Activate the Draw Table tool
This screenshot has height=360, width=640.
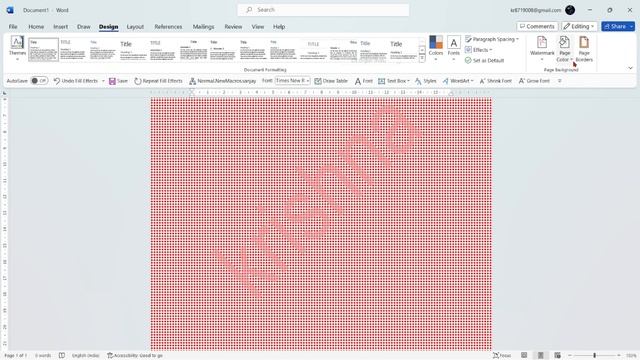tap(331, 81)
